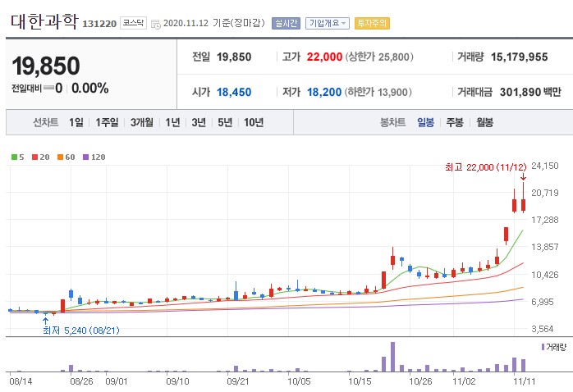Click the 24,150 price axis label

point(545,166)
